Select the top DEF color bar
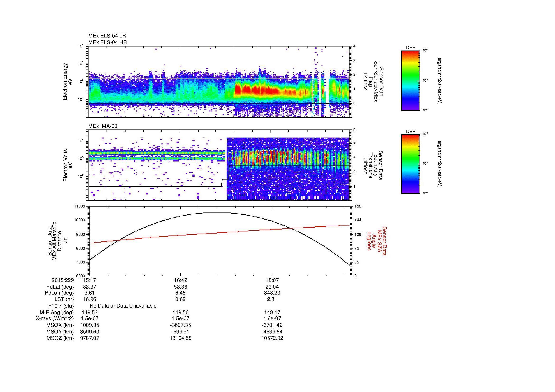This screenshot has height=392, width=555. click(x=410, y=80)
